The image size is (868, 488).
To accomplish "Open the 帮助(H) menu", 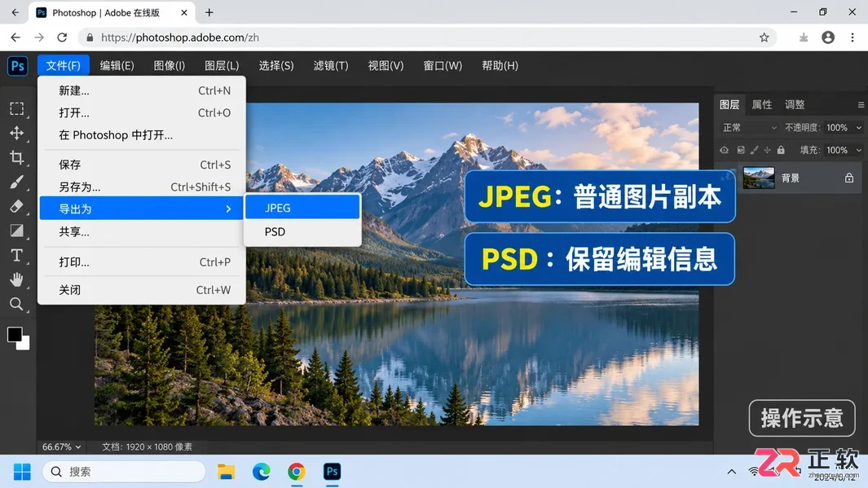I will pyautogui.click(x=500, y=65).
